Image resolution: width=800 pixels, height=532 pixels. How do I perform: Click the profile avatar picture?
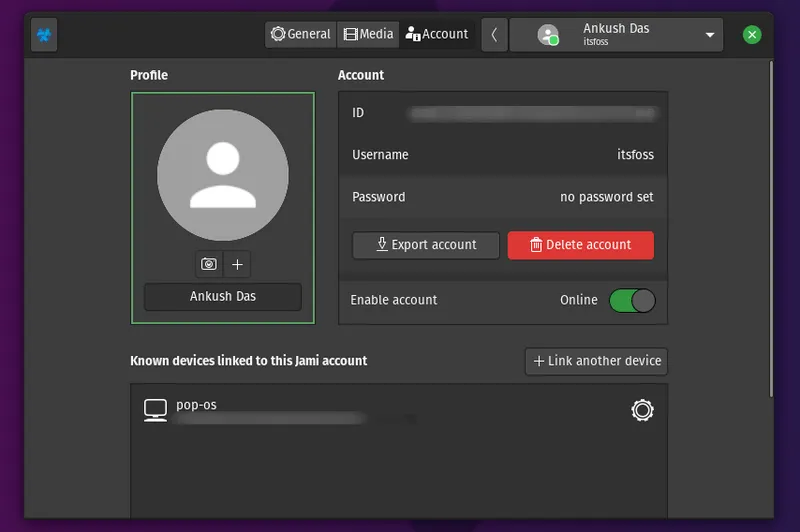pyautogui.click(x=222, y=175)
